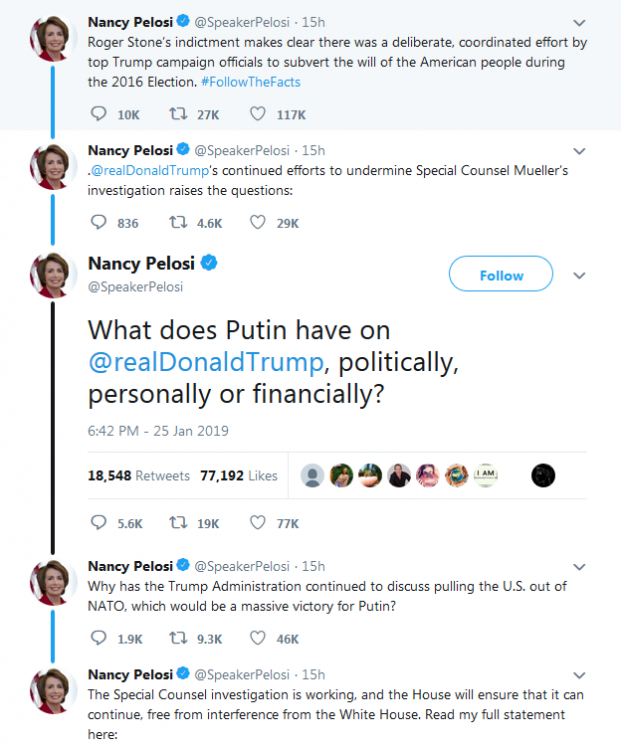The image size is (621, 750).
Task: Open Nancy Pelosi's avatar on the main tweet
Action: click(52, 276)
